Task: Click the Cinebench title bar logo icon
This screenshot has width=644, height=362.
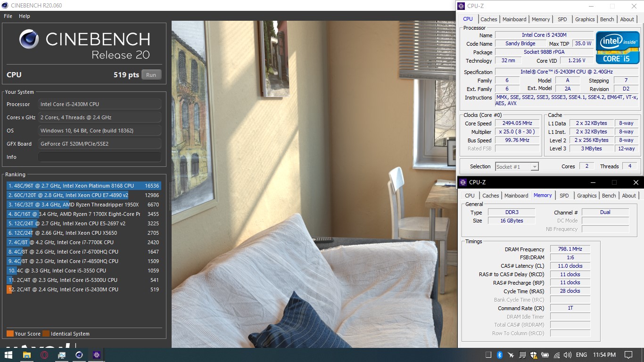Action: 5,5
